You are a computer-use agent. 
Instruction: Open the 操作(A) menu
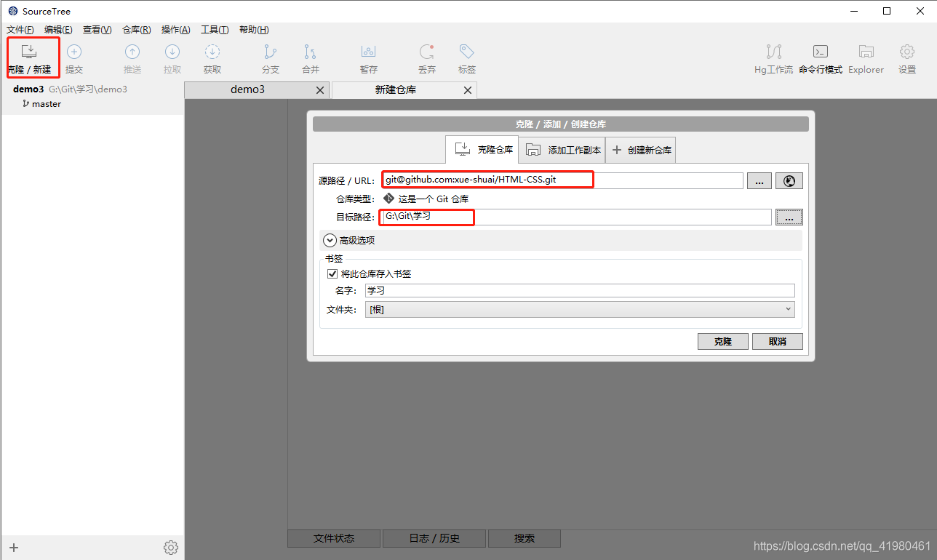coord(176,30)
